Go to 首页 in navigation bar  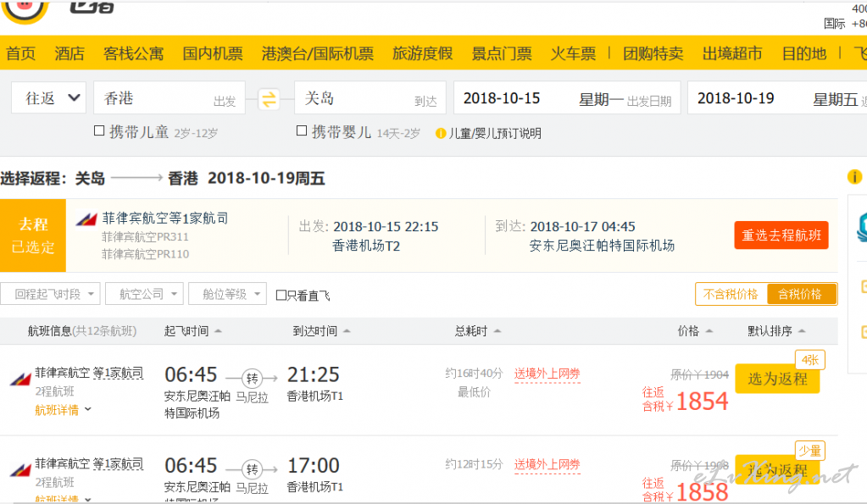(21, 53)
